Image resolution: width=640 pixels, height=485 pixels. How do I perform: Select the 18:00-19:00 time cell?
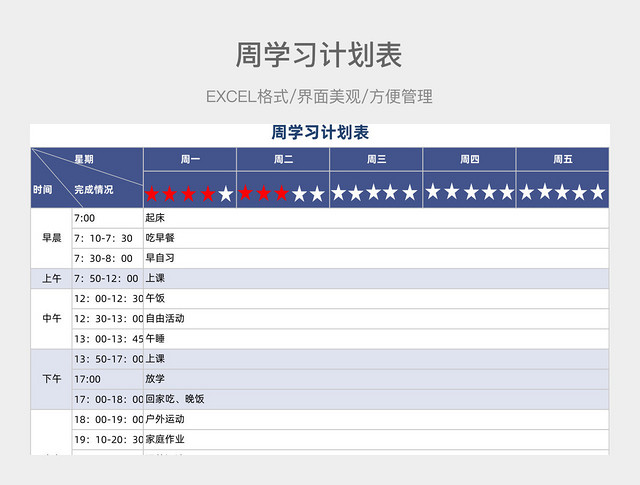tap(108, 419)
